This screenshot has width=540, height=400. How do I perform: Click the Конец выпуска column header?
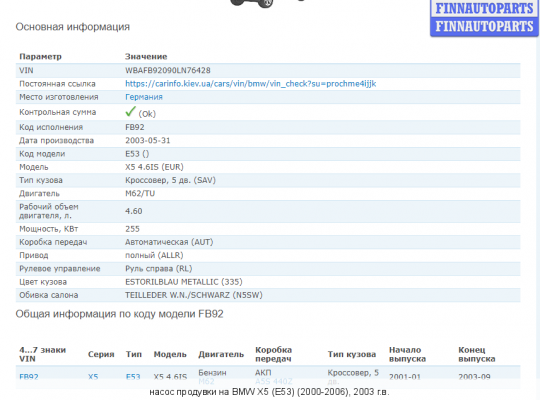[x=477, y=354]
